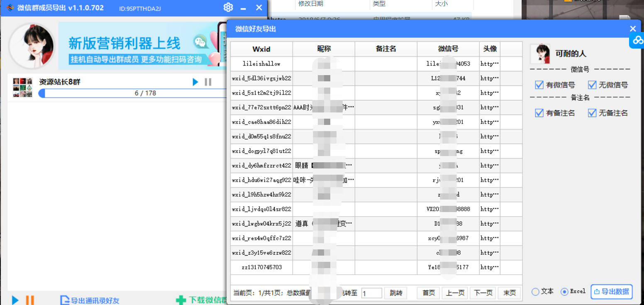Go to 首页 first page
The height and width of the screenshot is (305, 644).
(x=428, y=293)
